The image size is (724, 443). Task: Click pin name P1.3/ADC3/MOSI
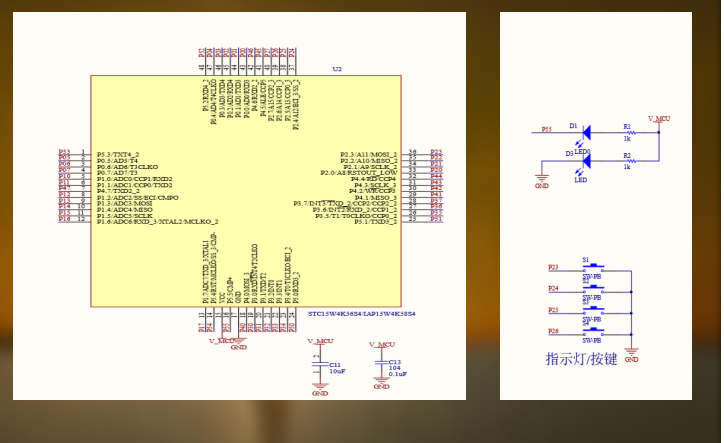(125, 203)
